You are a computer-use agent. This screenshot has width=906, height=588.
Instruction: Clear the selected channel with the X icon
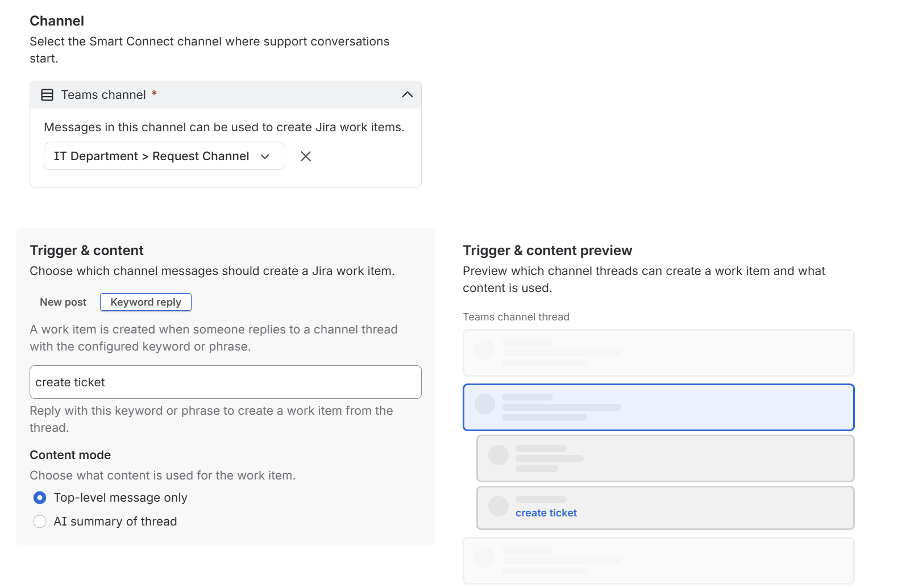[306, 156]
